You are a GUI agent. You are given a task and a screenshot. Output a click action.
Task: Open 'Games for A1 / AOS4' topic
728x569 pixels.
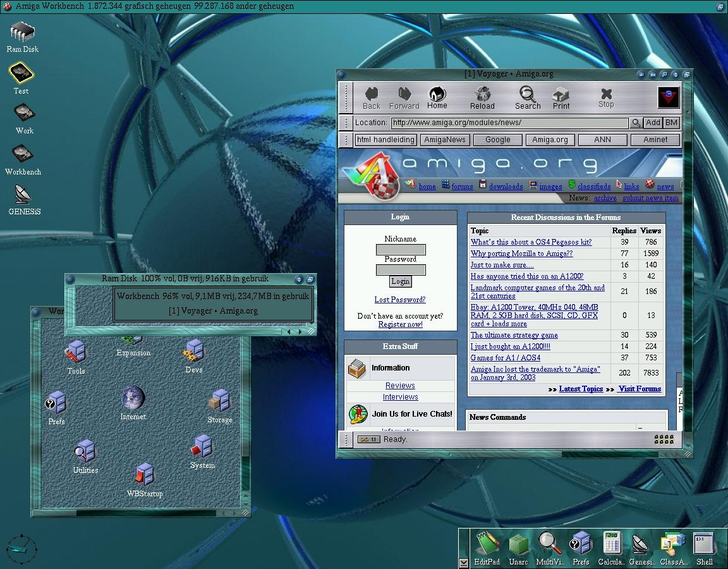click(x=505, y=358)
